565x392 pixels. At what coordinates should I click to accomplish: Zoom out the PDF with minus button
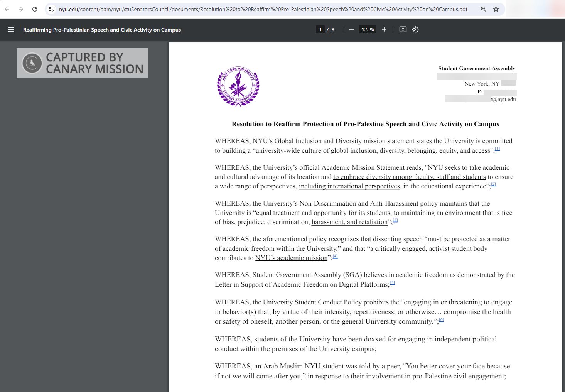[351, 30]
